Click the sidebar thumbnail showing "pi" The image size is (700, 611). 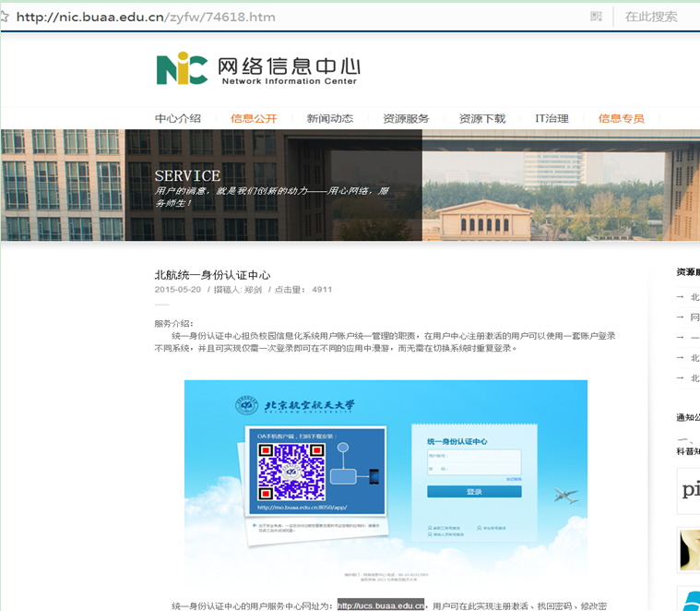[x=689, y=490]
